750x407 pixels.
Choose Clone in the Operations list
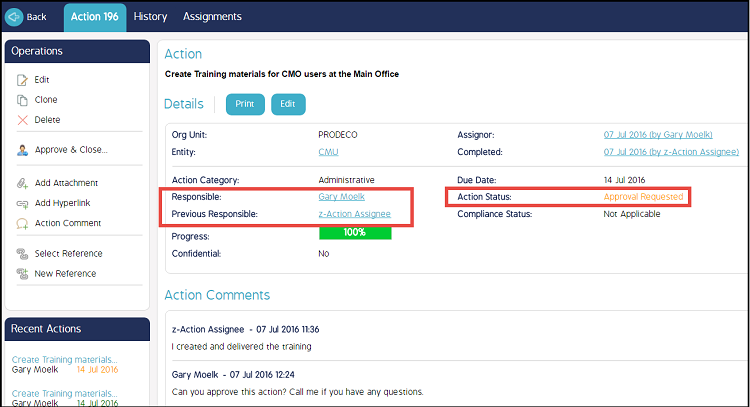pyautogui.click(x=46, y=100)
